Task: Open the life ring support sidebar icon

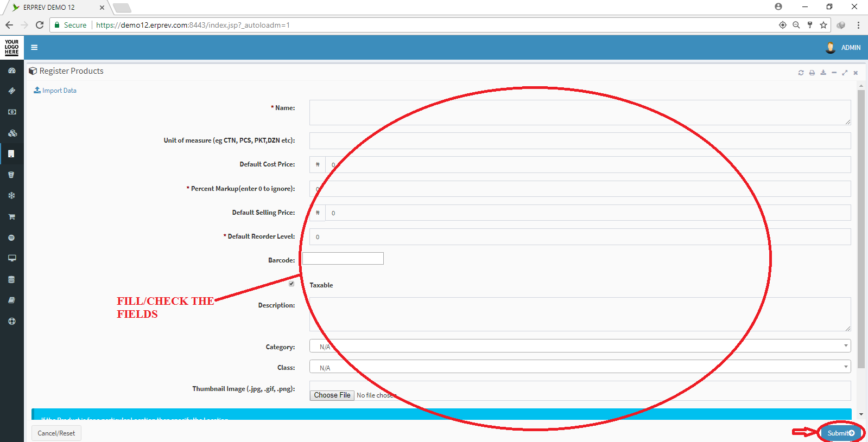Action: coord(11,321)
